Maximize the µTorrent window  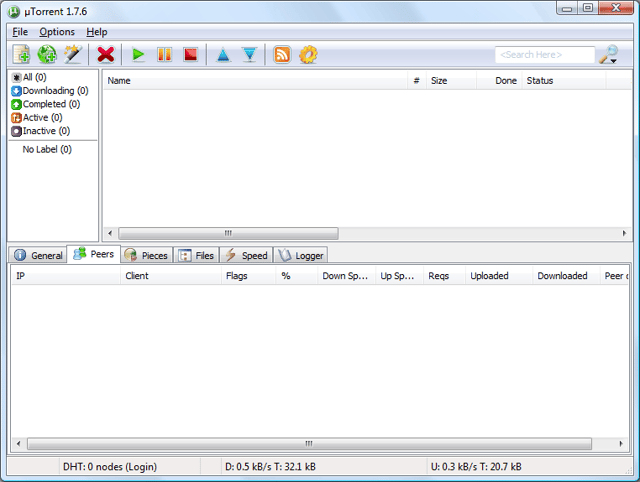[x=588, y=8]
